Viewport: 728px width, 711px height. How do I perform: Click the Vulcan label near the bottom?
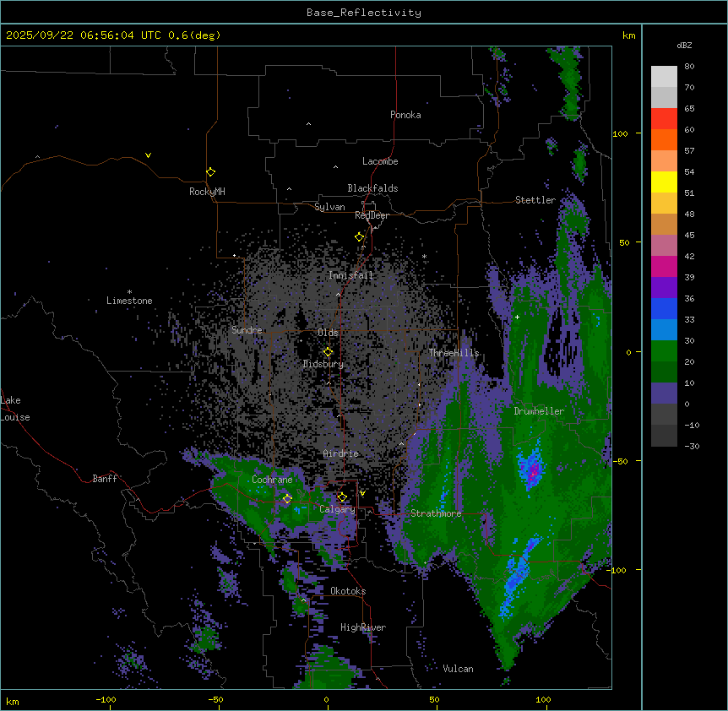pos(458,669)
